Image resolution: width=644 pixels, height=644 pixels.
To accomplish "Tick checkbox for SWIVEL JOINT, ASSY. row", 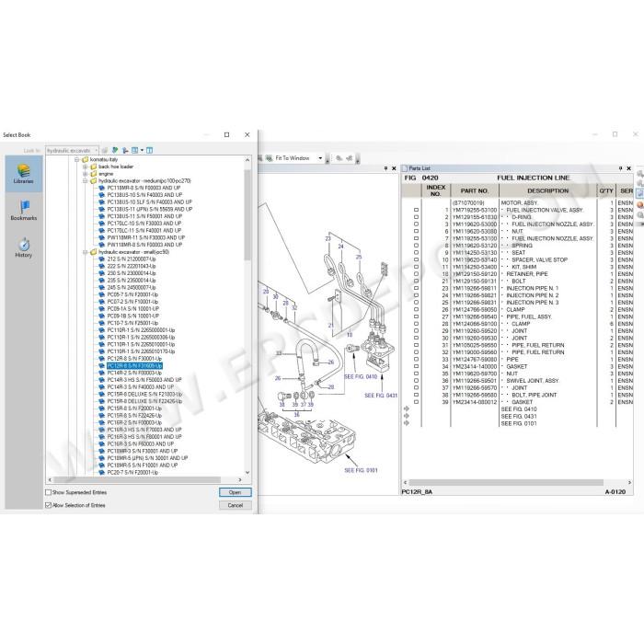I will coord(416,381).
